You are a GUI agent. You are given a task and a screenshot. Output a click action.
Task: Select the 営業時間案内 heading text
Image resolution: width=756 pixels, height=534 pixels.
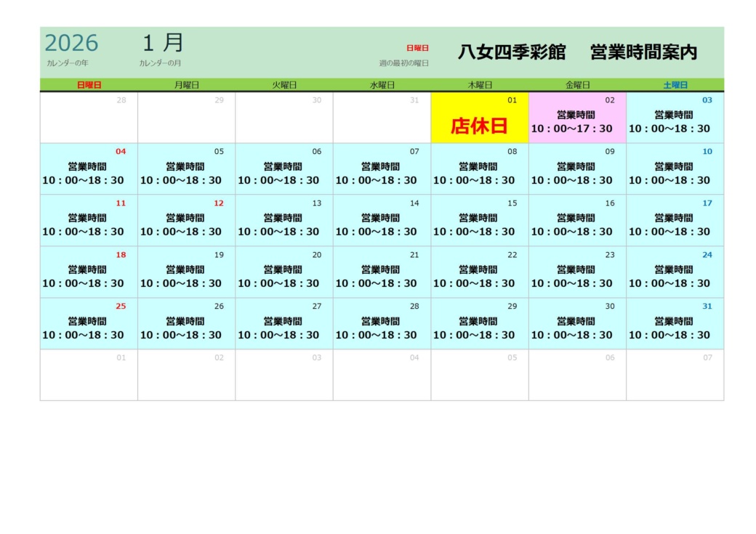click(x=643, y=52)
